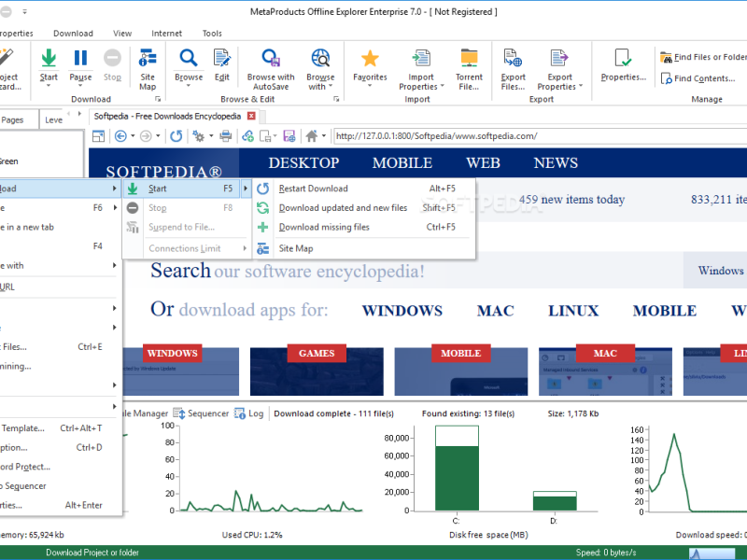The width and height of the screenshot is (747, 560).
Task: Open Export Properties dropdown arrow
Action: coord(580,87)
